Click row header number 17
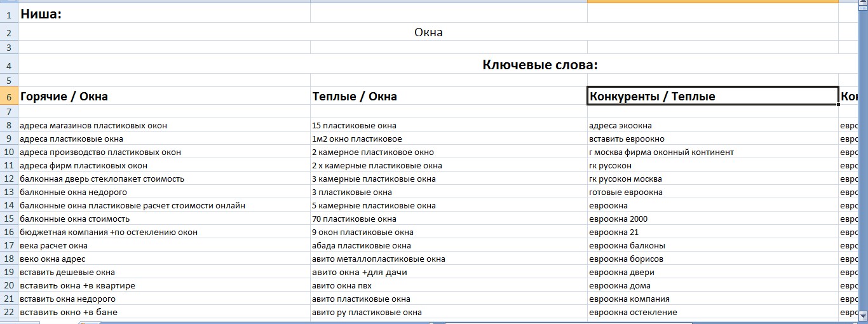This screenshot has width=868, height=324. point(9,245)
